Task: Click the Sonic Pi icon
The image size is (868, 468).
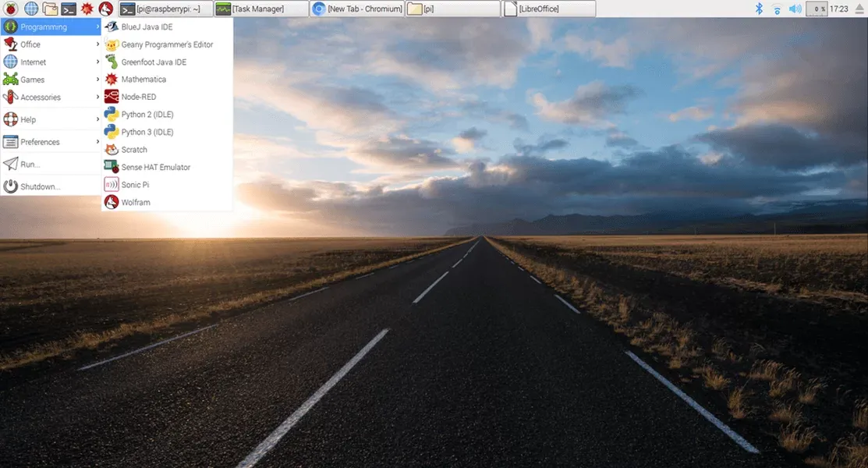Action: (112, 184)
